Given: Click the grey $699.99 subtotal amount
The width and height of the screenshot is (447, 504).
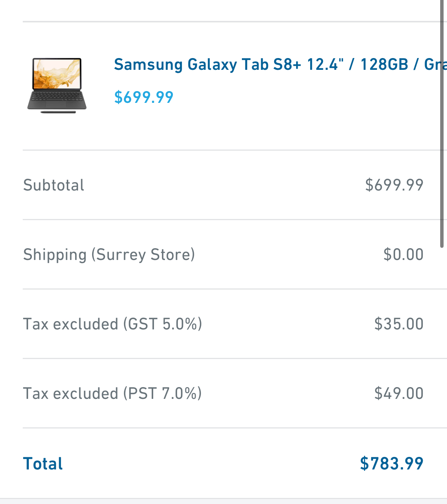Looking at the screenshot, I should point(394,185).
